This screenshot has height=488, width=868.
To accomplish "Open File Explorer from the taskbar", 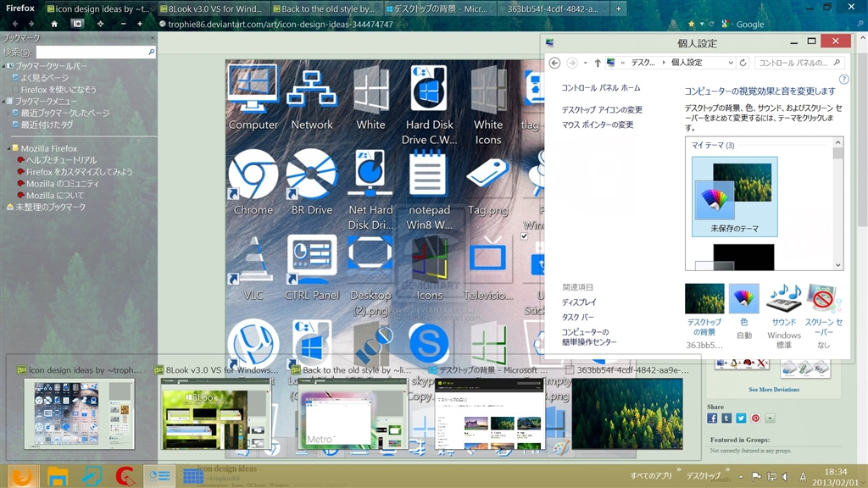I will [58, 475].
